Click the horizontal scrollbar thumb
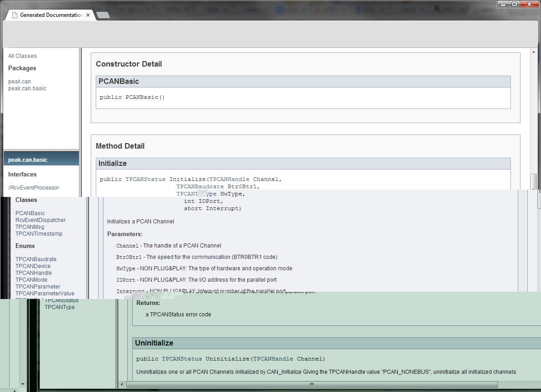541x392 pixels. coord(312,384)
